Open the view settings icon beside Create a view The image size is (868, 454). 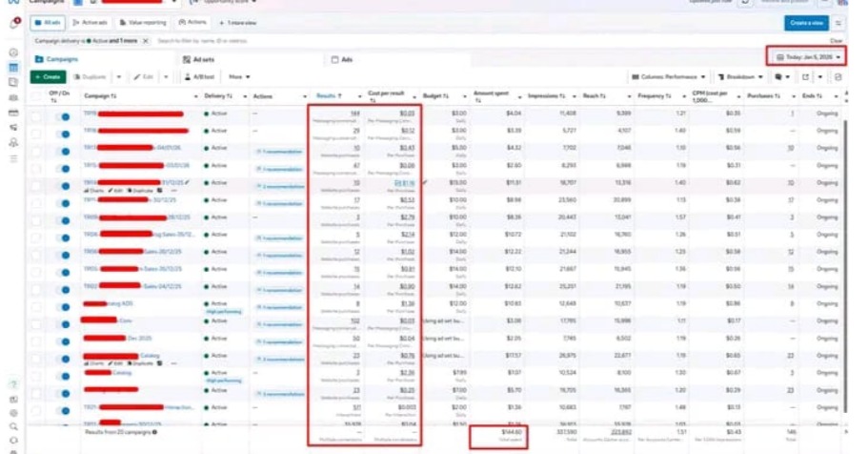coord(838,23)
